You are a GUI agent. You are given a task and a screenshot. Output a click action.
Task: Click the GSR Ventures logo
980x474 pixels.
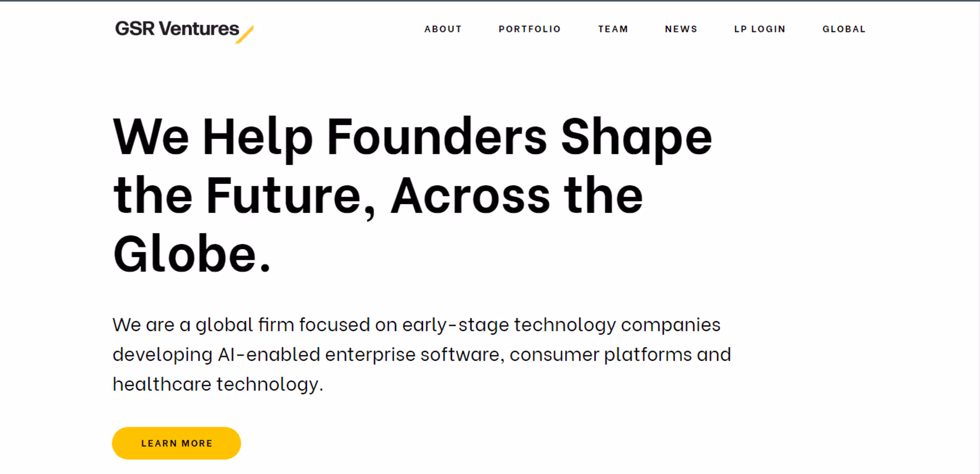184,30
